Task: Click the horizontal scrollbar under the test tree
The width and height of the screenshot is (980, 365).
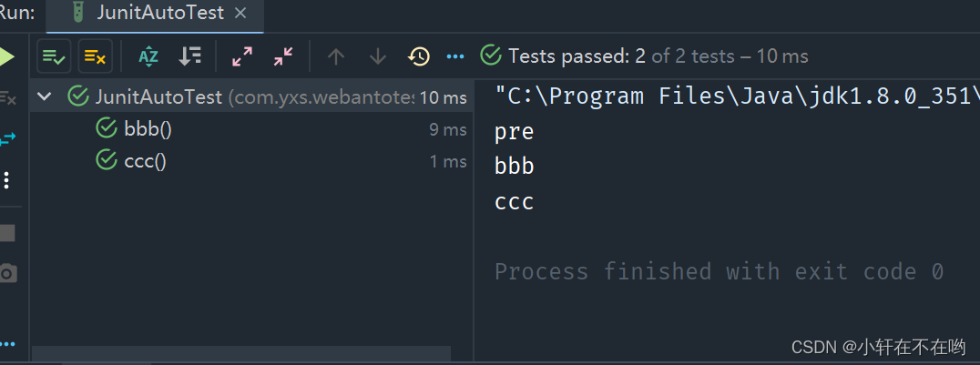Action: 240,354
